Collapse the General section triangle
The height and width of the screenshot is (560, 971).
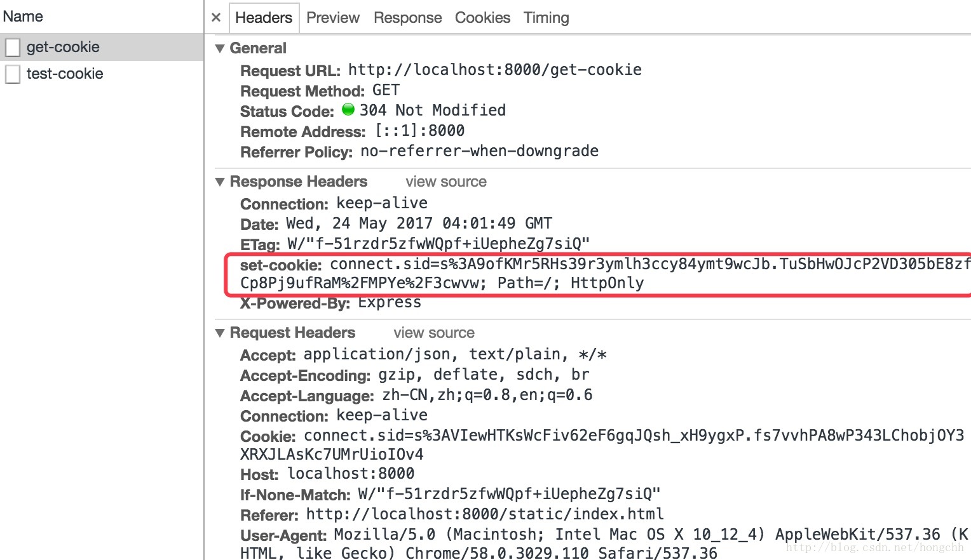220,48
